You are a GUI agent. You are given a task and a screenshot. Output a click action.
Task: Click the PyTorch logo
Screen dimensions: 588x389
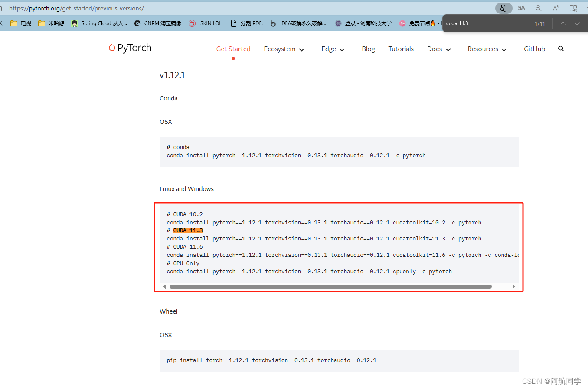pyautogui.click(x=130, y=48)
